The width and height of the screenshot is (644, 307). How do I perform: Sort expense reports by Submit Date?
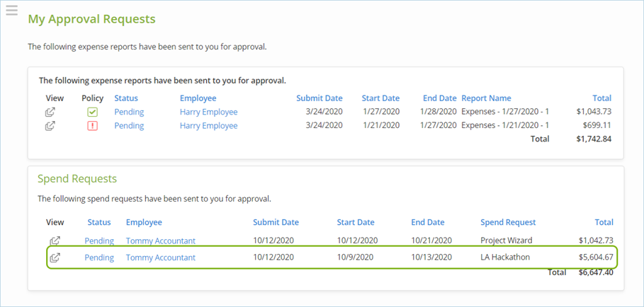coord(319,98)
